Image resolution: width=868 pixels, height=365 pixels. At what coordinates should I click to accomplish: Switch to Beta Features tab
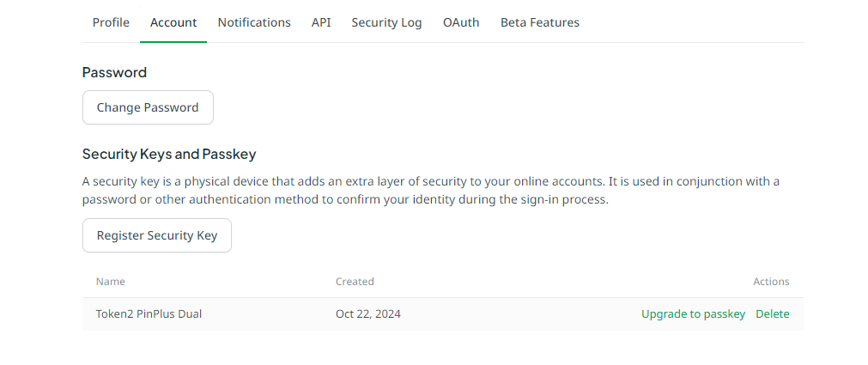point(540,22)
